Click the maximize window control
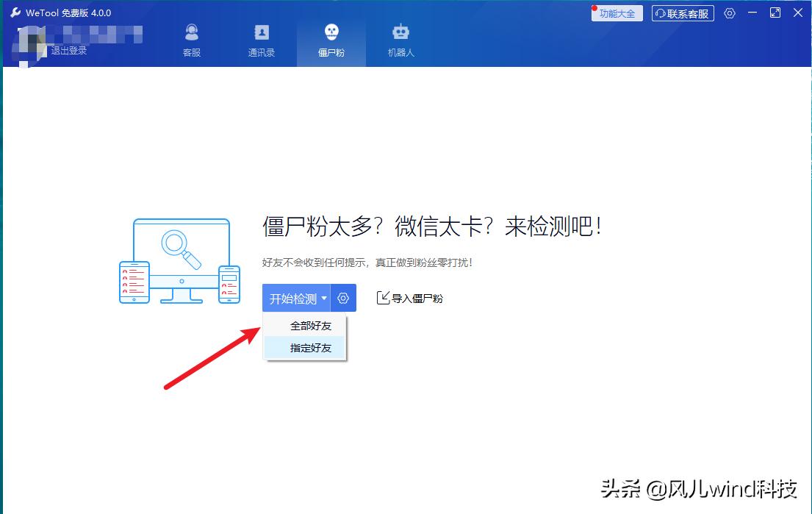Screen dimensions: 812x514 pyautogui.click(x=775, y=13)
